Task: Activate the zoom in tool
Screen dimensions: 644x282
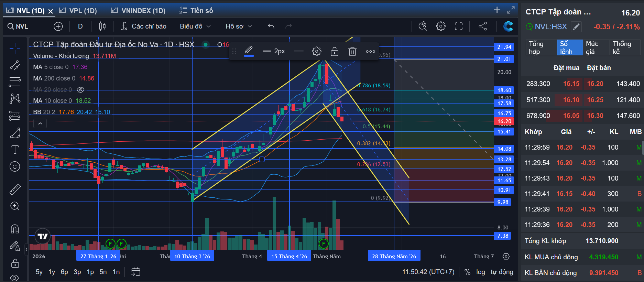Action: pyautogui.click(x=15, y=206)
